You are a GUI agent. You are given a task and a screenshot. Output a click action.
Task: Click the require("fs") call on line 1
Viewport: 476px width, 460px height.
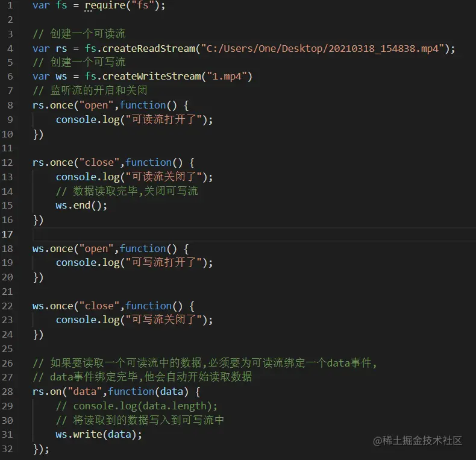point(122,5)
